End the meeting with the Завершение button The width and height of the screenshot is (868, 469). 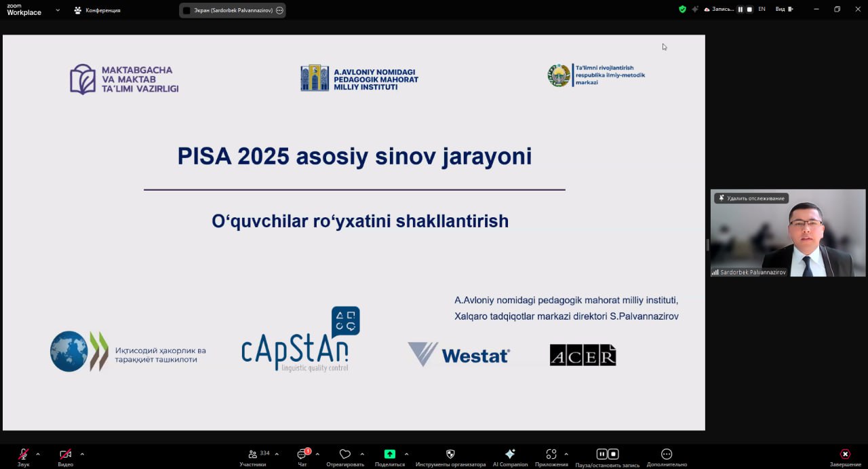tap(845, 457)
